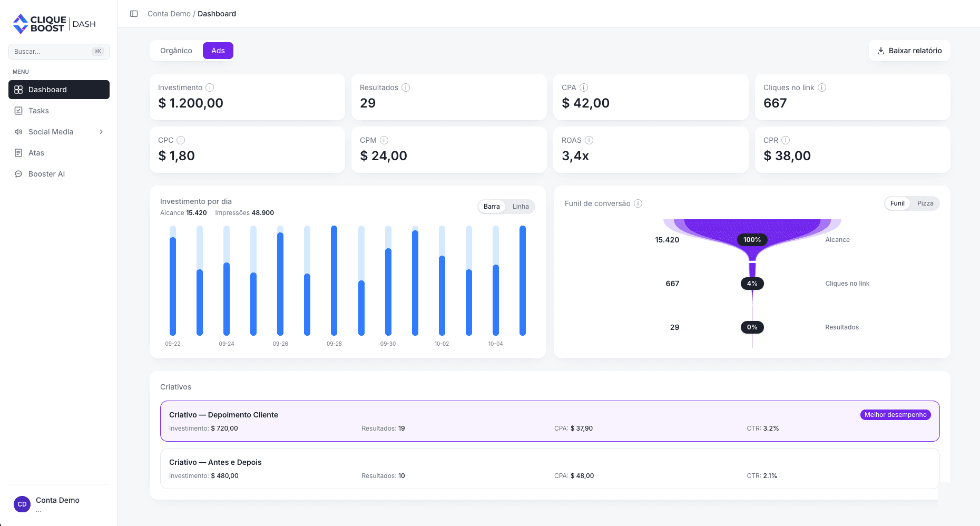Open the Conta Demo account menu
980x526 pixels.
click(59, 504)
